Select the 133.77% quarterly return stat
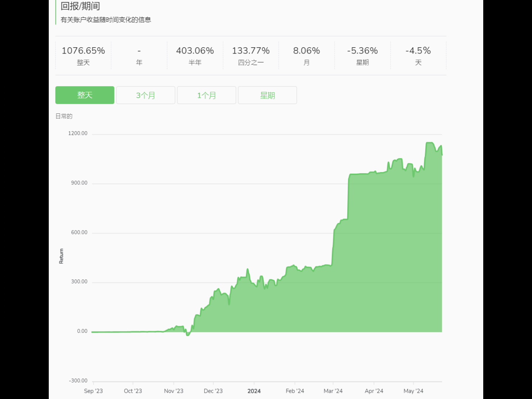The width and height of the screenshot is (532, 399). pyautogui.click(x=251, y=51)
